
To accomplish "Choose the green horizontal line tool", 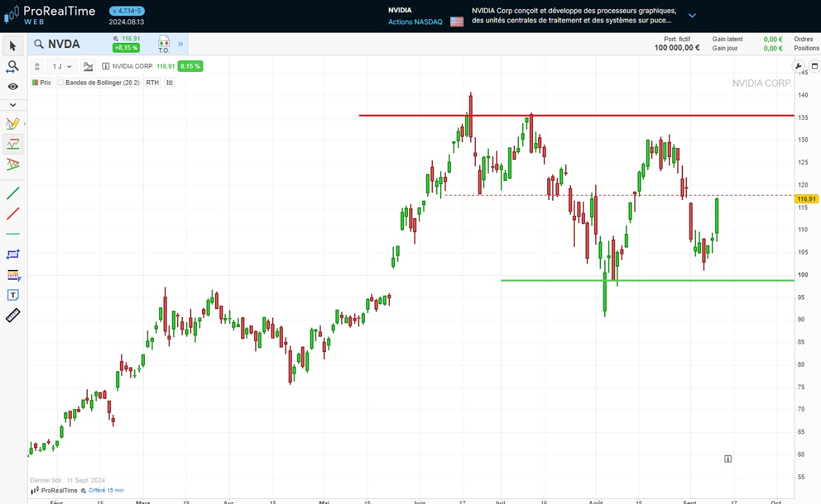I will (13, 234).
